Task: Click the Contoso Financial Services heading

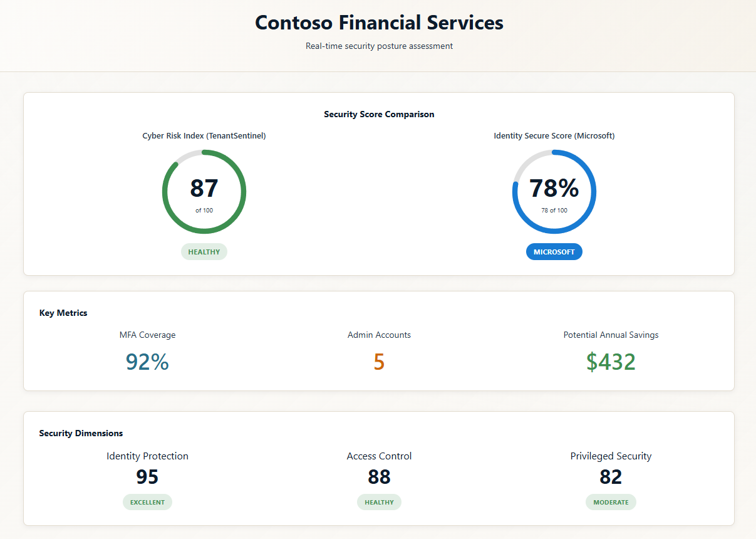Action: click(x=379, y=23)
